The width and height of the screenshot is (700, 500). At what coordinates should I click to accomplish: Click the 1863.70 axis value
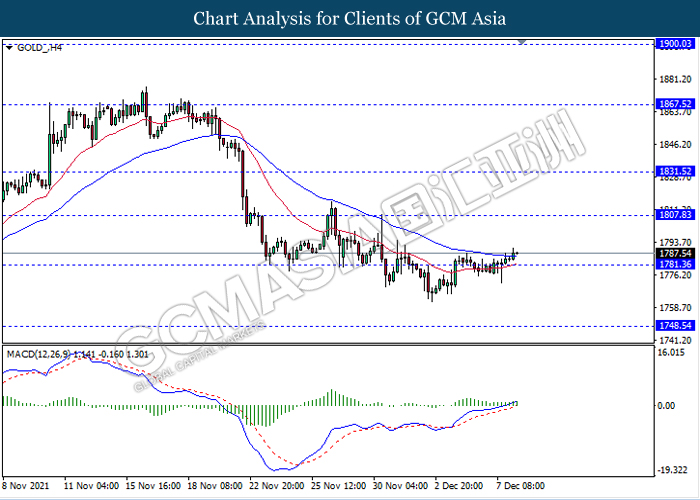coord(675,112)
